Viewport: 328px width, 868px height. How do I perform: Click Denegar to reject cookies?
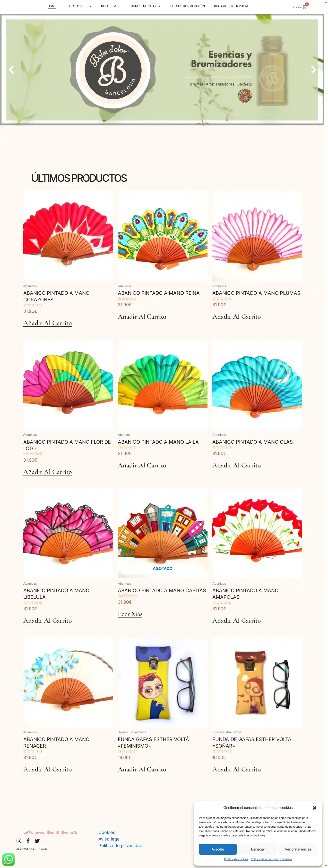[258, 849]
